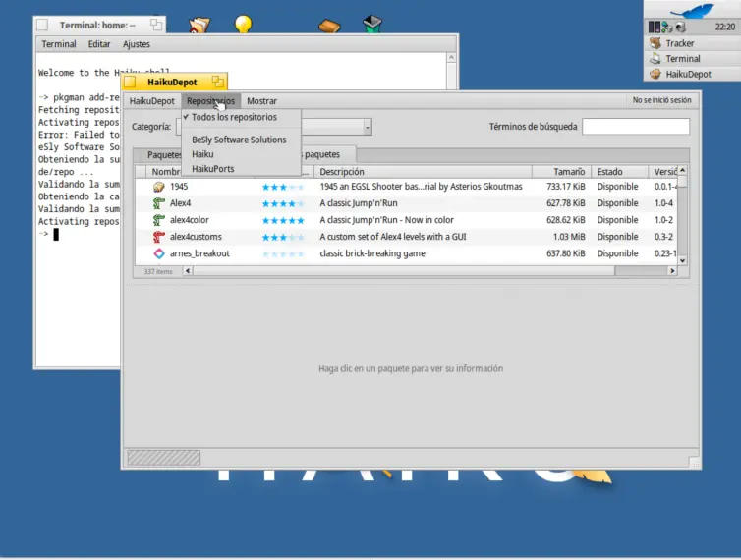Screen dimensions: 741x560
Task: Sort by the Estado column header
Action: point(619,172)
